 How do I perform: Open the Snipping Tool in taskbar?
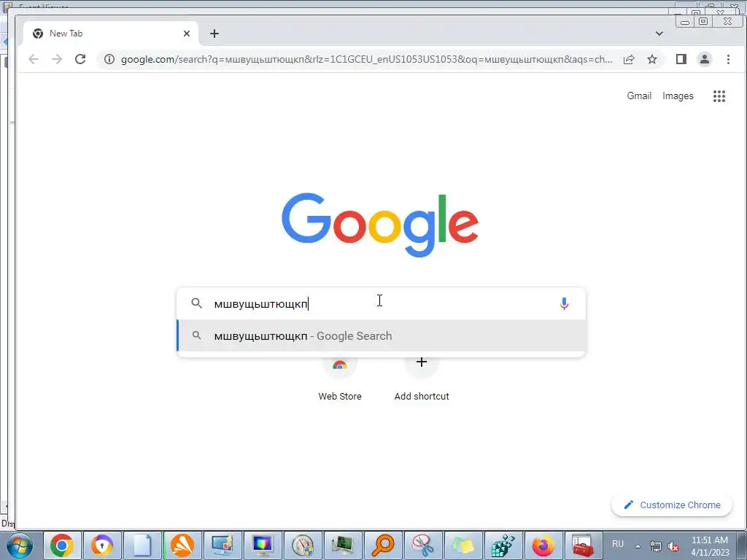[422, 545]
